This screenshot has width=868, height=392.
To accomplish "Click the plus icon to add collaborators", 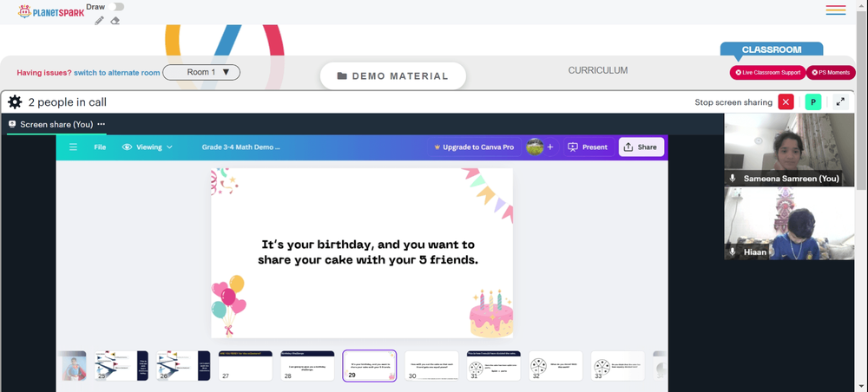I will [x=550, y=147].
